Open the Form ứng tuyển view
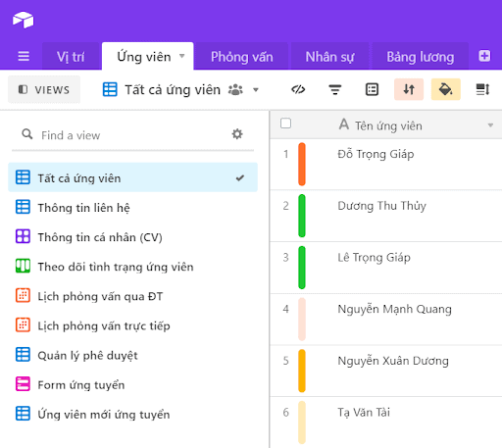The width and height of the screenshot is (502, 448). pos(132,384)
